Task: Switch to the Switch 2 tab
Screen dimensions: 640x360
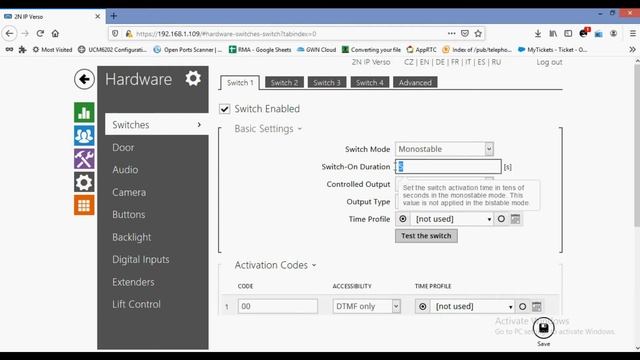Action: point(284,82)
